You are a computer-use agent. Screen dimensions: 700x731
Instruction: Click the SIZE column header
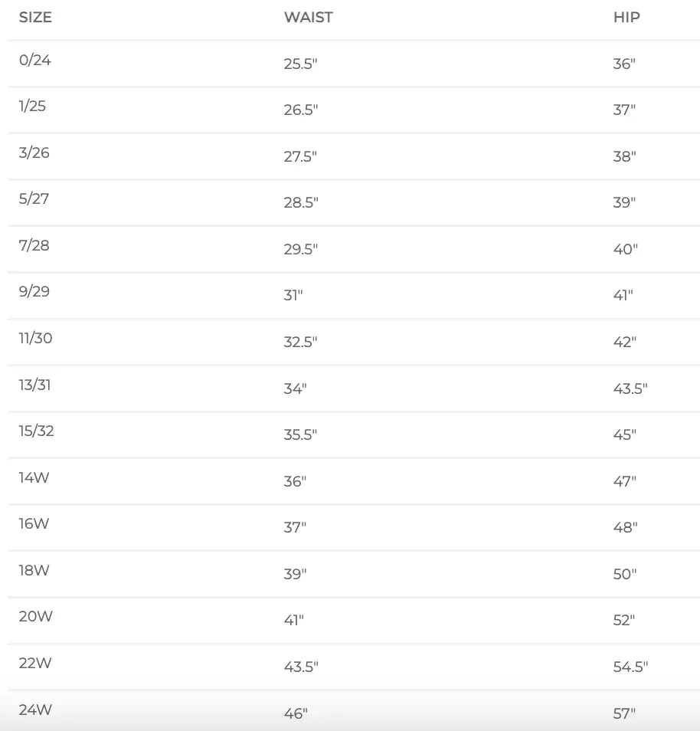(35, 17)
